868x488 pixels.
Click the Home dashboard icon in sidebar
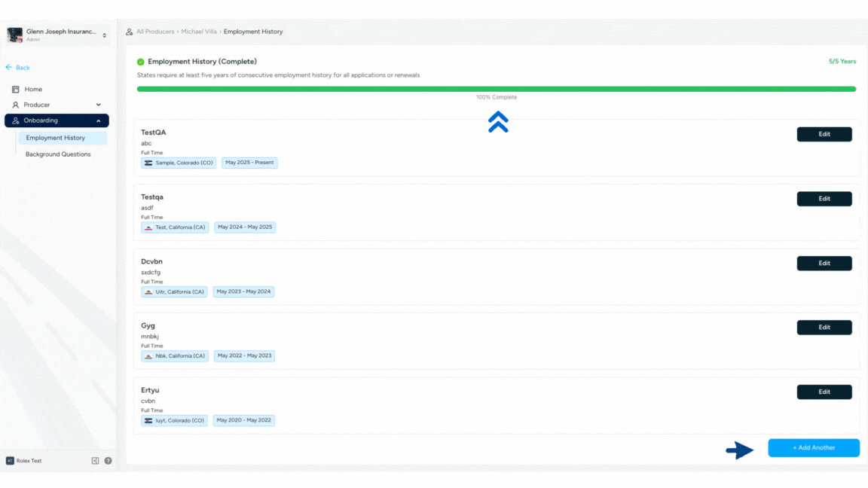(15, 90)
